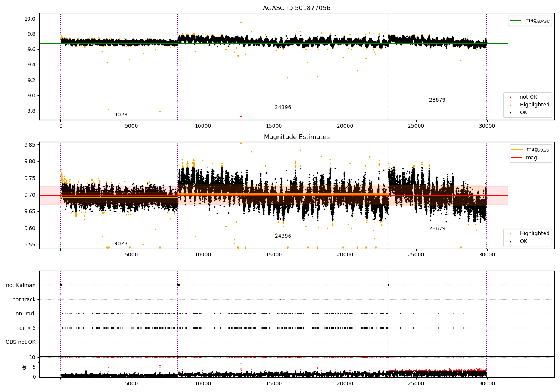Image resolution: width=560 pixels, height=392 pixels.
Task: Click the 24396 obsid label in top plot
Action: (x=283, y=108)
